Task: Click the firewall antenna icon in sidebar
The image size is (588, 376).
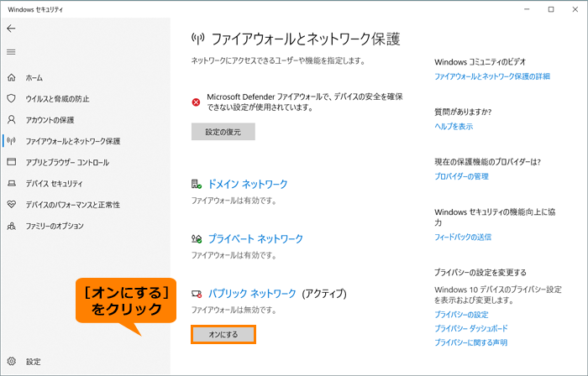Action: click(12, 141)
